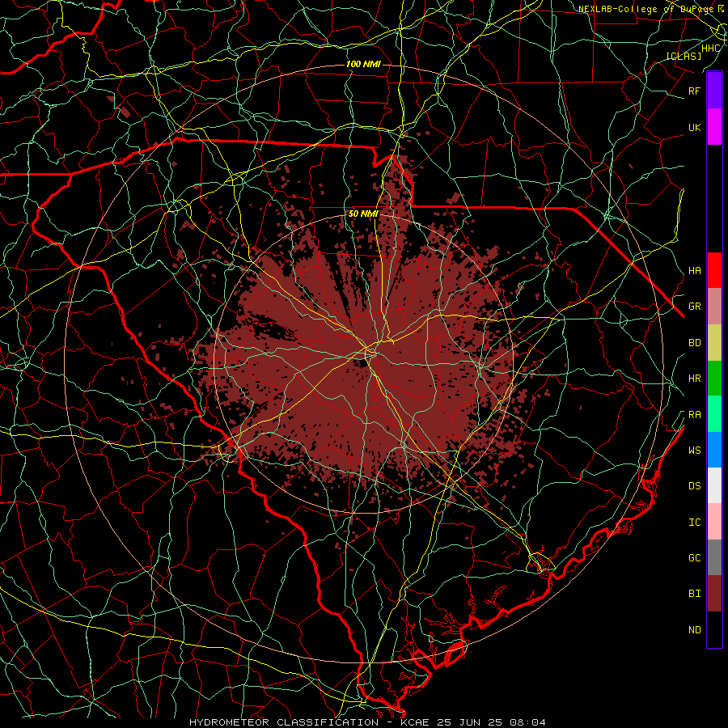Click the HHC product code text
The height and width of the screenshot is (728, 728).
click(710, 49)
